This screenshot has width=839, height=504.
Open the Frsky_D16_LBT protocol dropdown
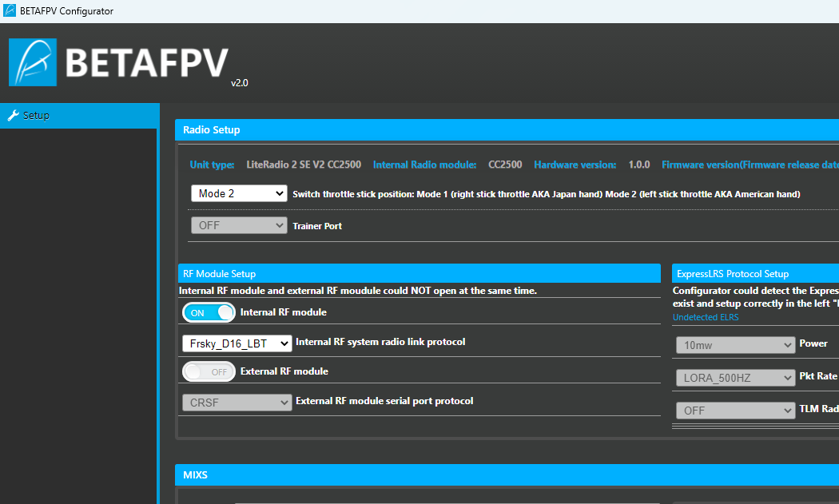click(x=237, y=343)
